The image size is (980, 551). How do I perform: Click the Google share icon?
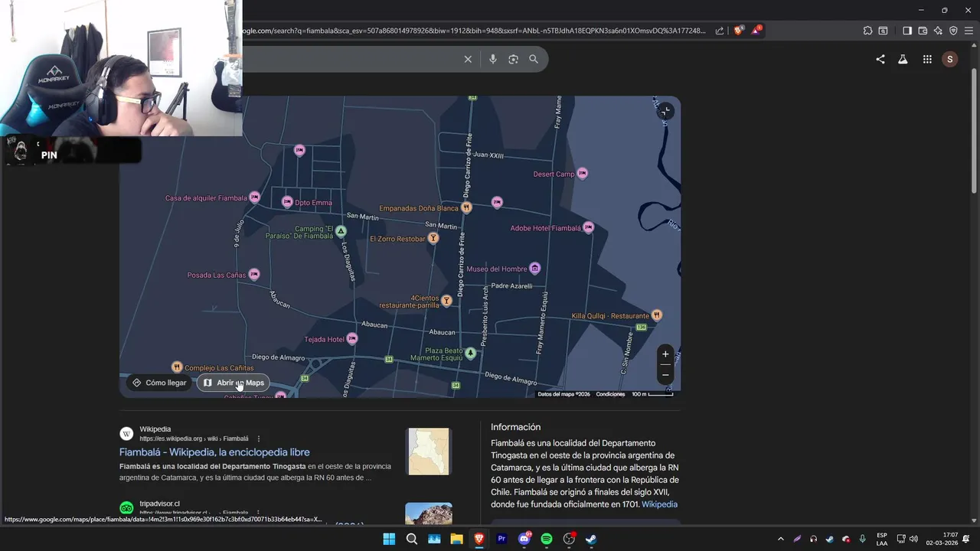880,59
